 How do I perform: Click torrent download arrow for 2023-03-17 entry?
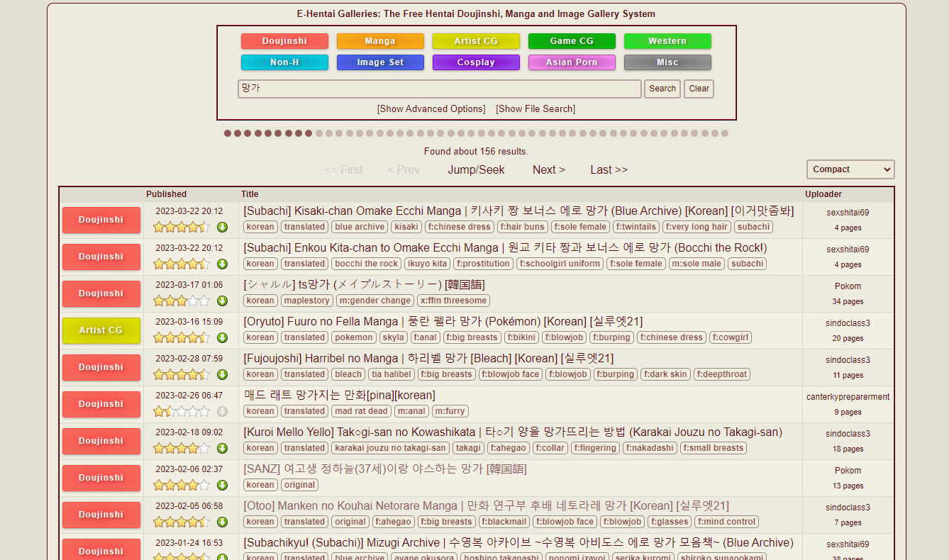point(222,301)
